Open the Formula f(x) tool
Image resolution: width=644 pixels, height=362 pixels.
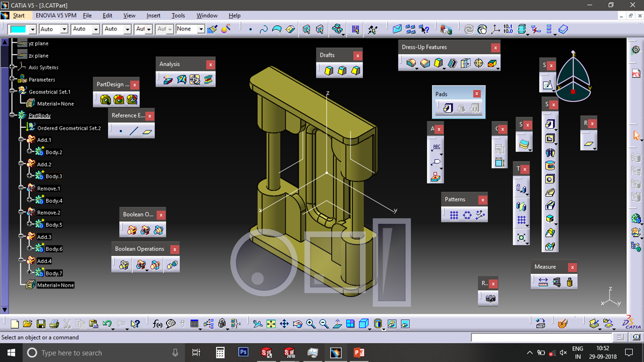pyautogui.click(x=157, y=324)
